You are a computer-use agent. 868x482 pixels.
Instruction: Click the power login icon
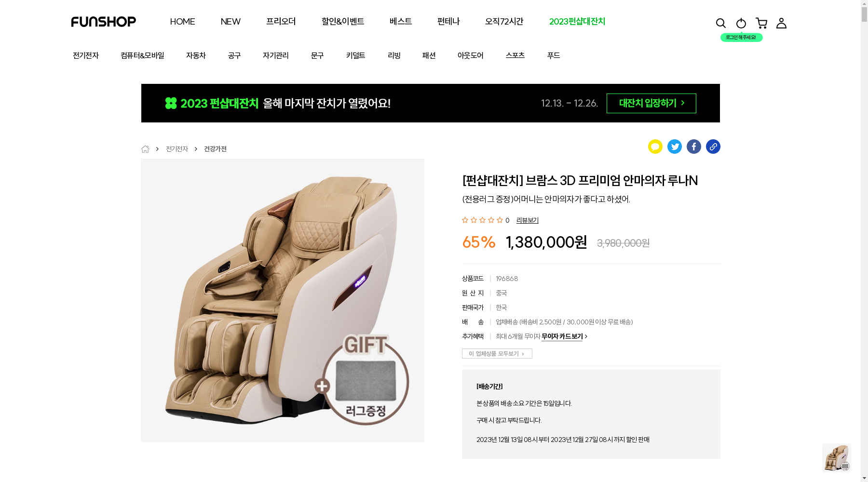coord(741,23)
